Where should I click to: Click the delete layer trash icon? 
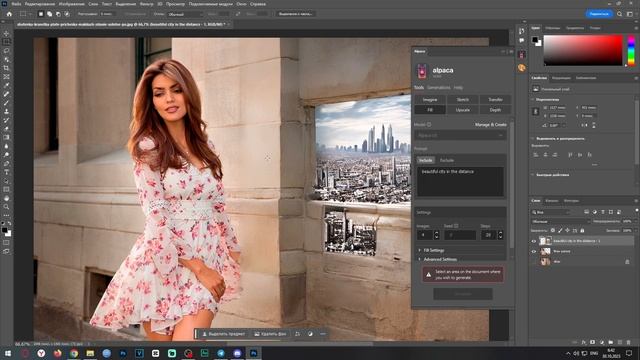pos(629,342)
